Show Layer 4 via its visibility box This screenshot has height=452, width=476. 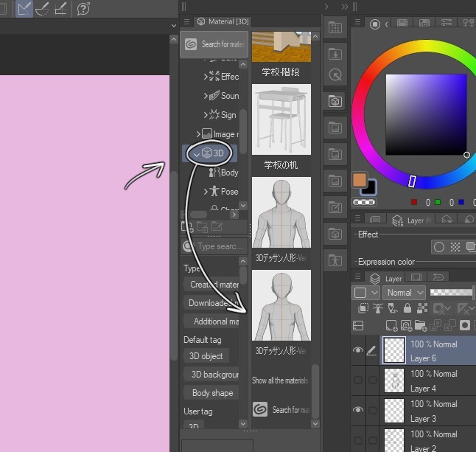(x=358, y=380)
